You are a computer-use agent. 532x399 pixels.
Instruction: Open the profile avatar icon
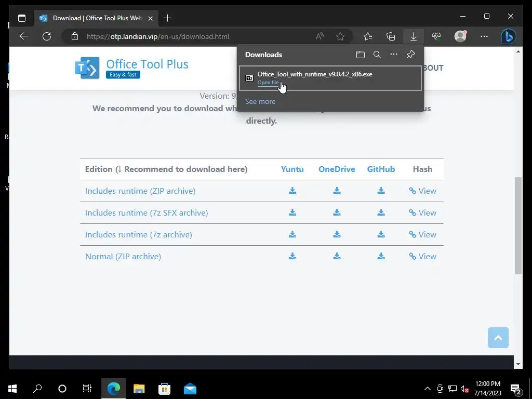point(460,36)
